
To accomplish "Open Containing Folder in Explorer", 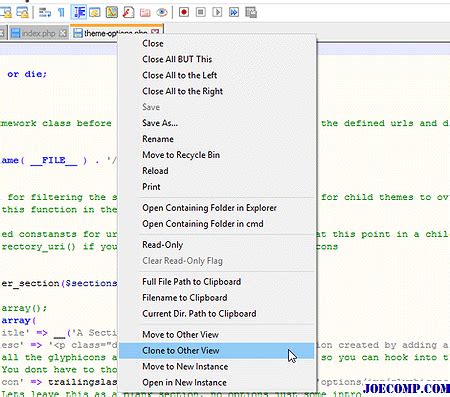I will tap(217, 208).
